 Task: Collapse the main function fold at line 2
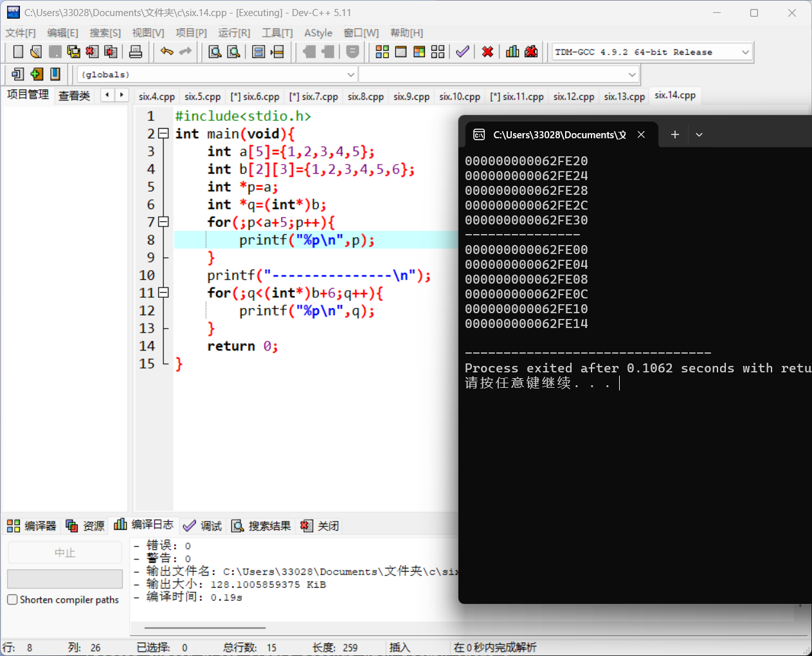point(163,134)
